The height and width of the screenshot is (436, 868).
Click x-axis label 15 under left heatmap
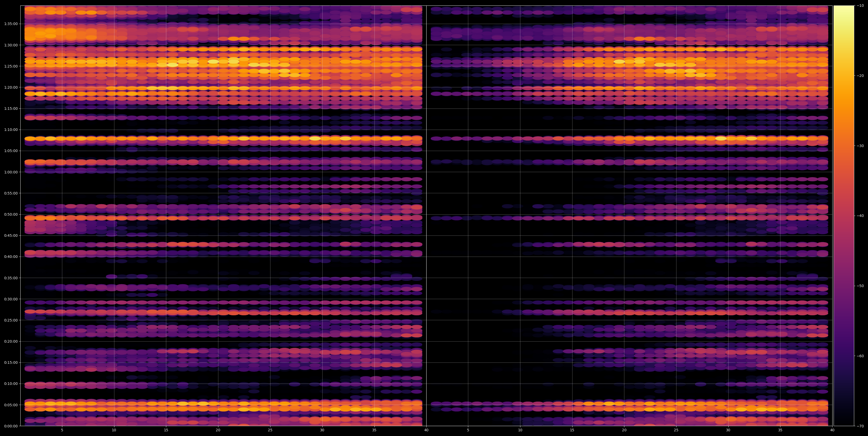click(x=166, y=430)
